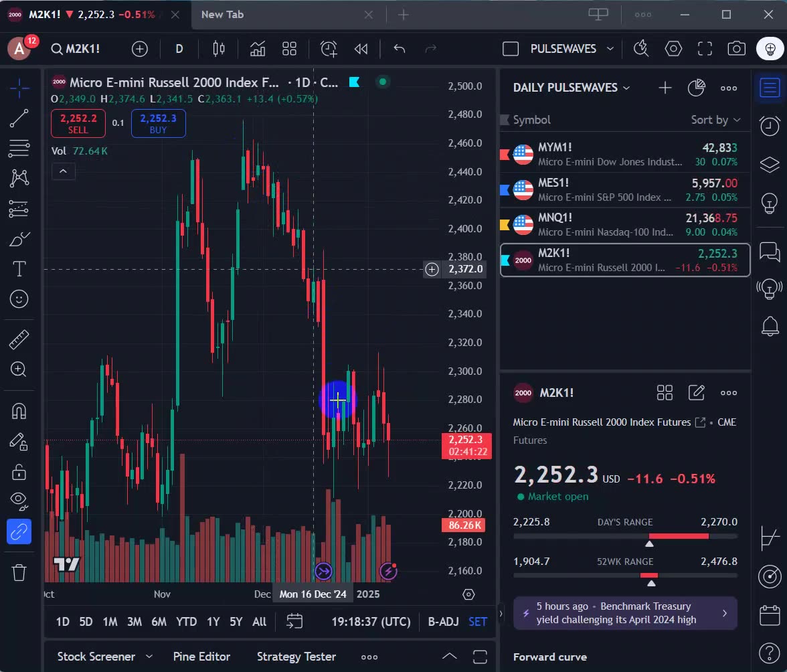The image size is (787, 672).
Task: Toggle hide all drawings eye icon
Action: tap(19, 501)
